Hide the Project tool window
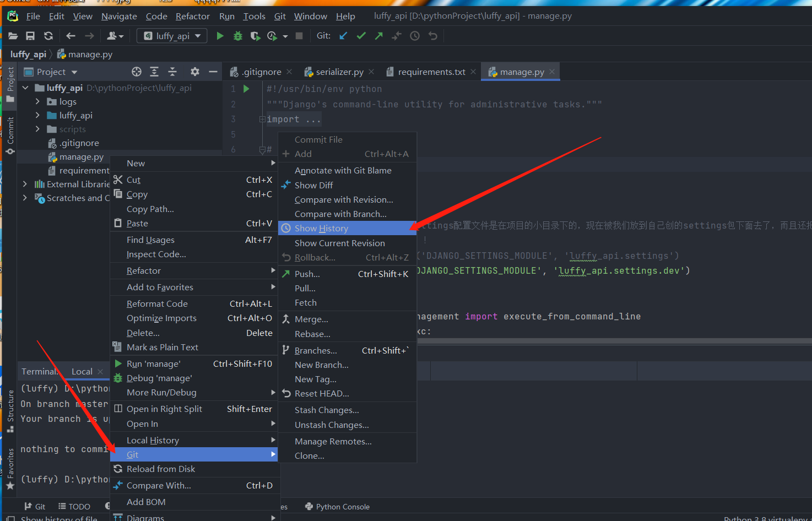The width and height of the screenshot is (812, 521). (x=213, y=72)
